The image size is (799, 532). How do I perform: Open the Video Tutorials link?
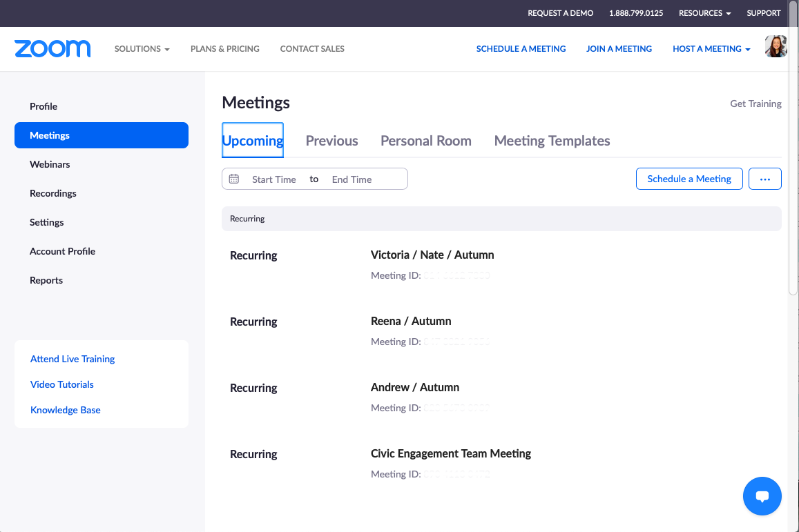tap(62, 384)
